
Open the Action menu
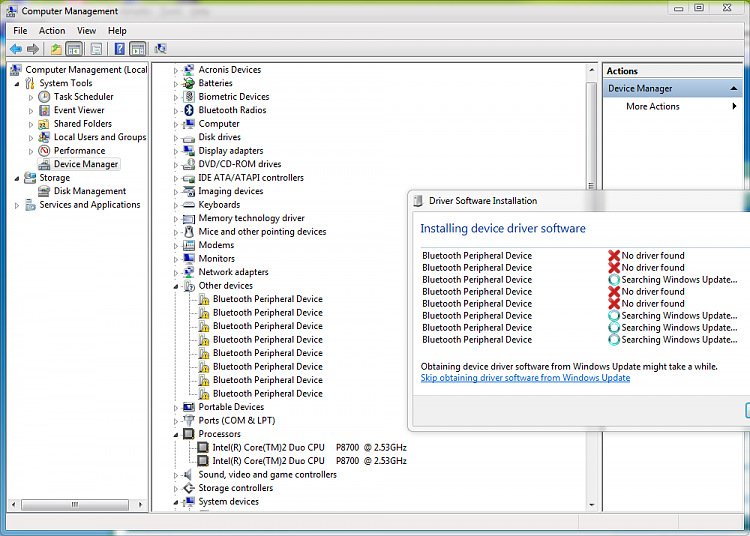pos(52,31)
